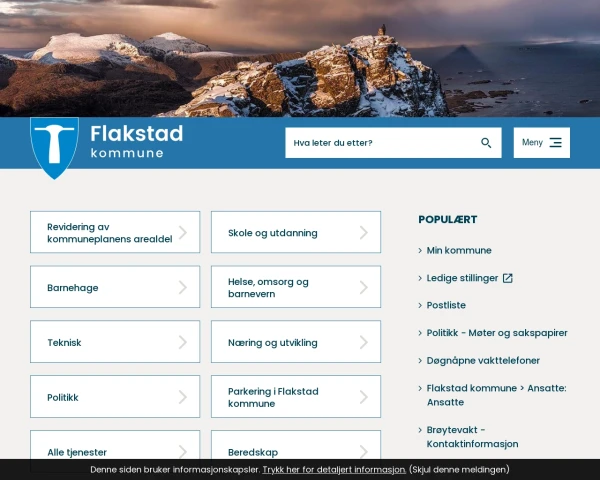Open Flakstad kommune Ansatte link
The height and width of the screenshot is (480, 600).
pyautogui.click(x=496, y=395)
